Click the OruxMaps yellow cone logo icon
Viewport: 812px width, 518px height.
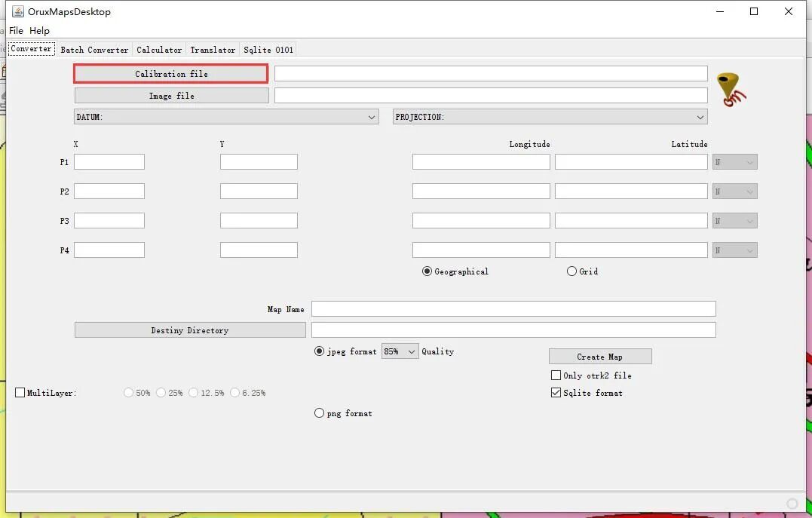click(x=731, y=90)
